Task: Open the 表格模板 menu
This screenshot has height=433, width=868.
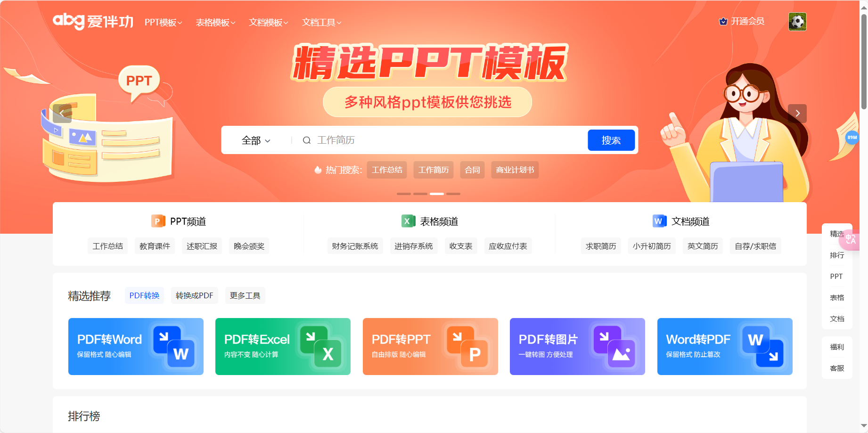Action: (214, 22)
